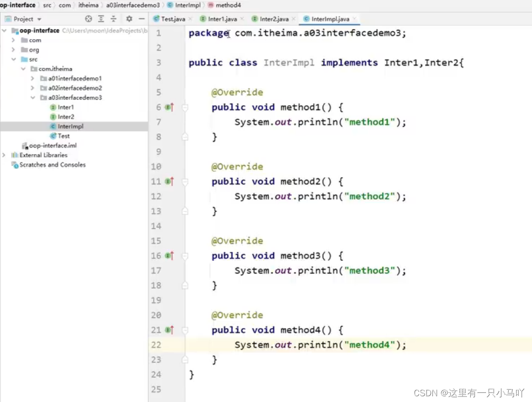Screen dimensions: 532x402
Task: Close the Inter1.java tab
Action: click(x=242, y=19)
